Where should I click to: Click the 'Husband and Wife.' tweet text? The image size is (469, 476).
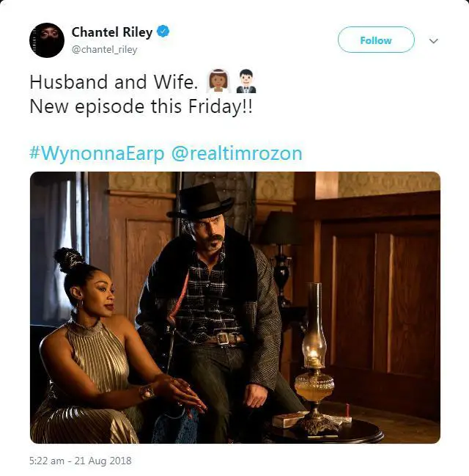pos(114,82)
